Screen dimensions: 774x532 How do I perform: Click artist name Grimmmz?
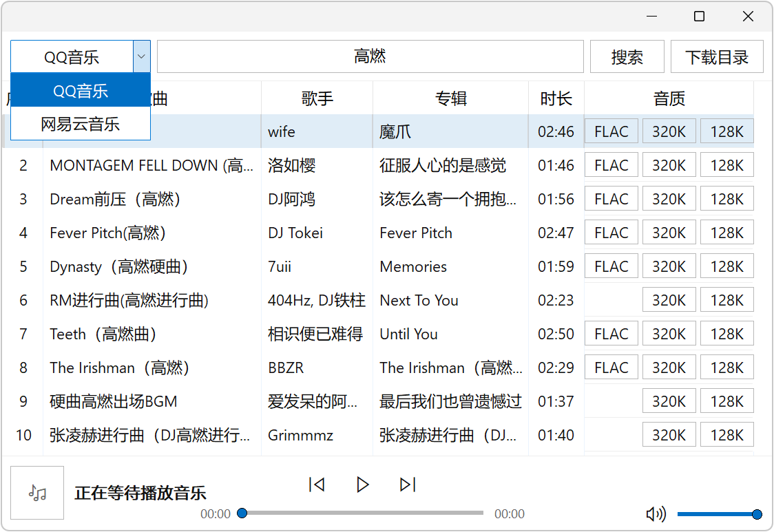[300, 435]
